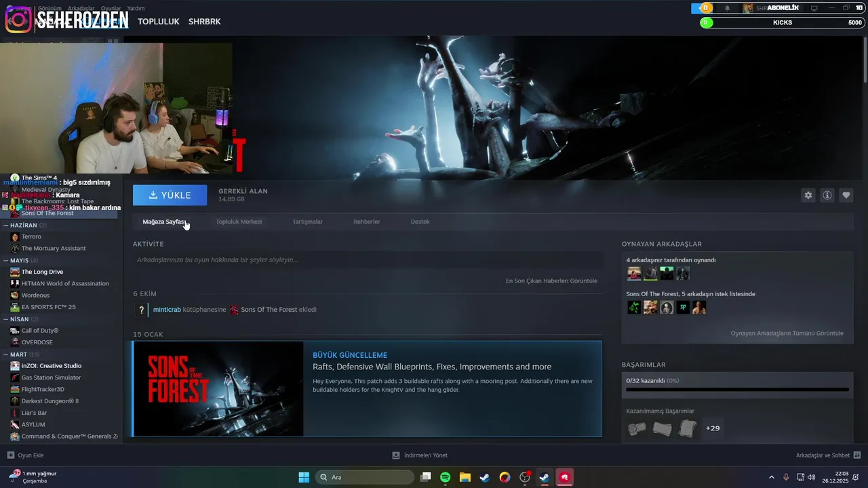Click the achievements progress bar
The image size is (868, 488).
pyautogui.click(x=737, y=390)
